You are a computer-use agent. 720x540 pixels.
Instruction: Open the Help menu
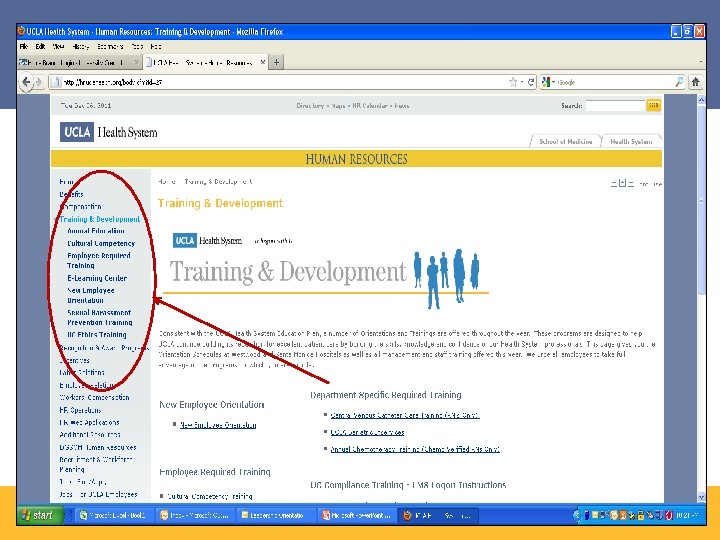click(156, 46)
